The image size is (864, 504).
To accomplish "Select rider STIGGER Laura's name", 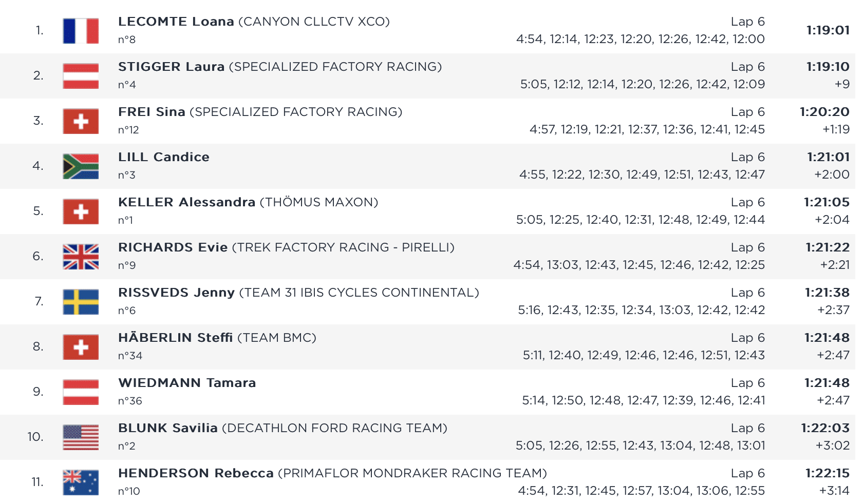I will 171,67.
